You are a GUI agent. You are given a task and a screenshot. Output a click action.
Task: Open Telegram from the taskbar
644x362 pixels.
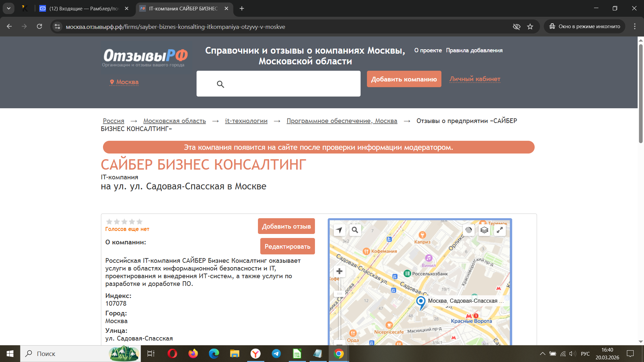276,354
